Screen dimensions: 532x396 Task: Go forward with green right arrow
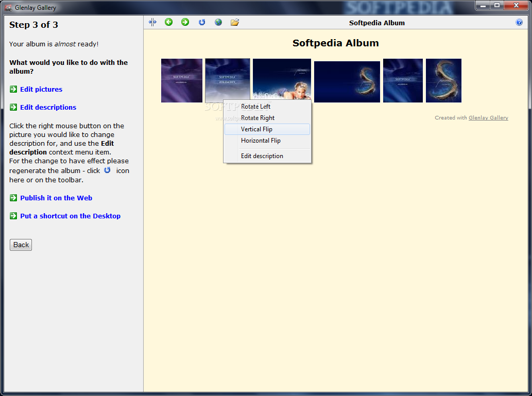[185, 22]
